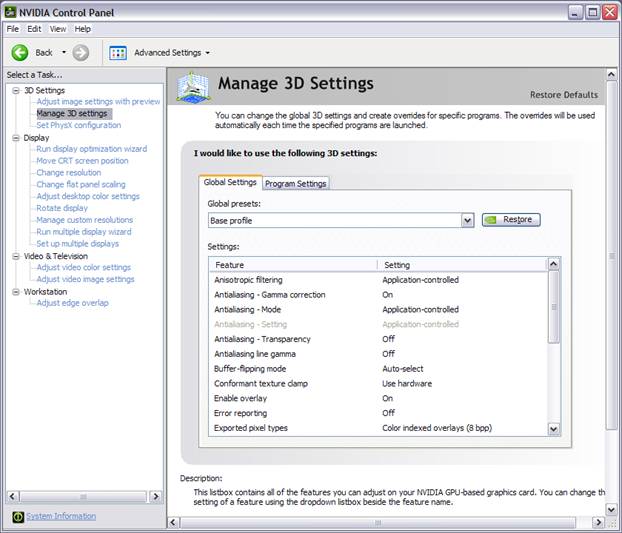Click the Manage 3D Settings header icon

tap(193, 87)
